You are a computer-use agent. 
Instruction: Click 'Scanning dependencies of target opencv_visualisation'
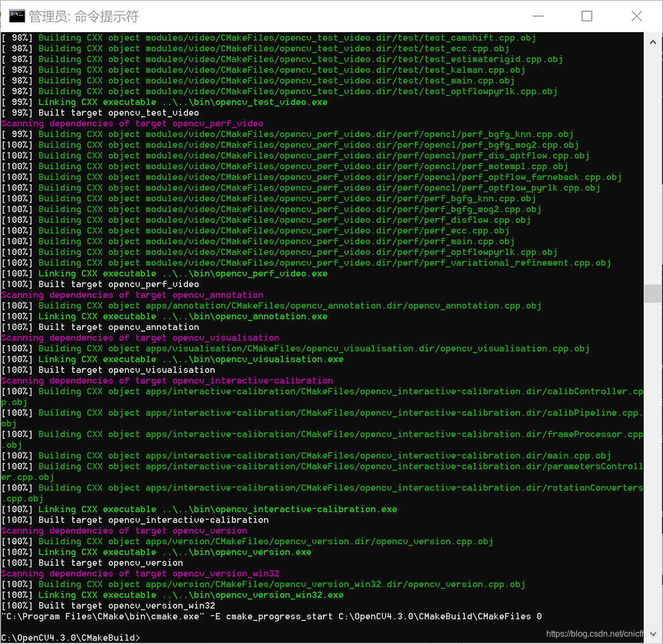coord(140,338)
